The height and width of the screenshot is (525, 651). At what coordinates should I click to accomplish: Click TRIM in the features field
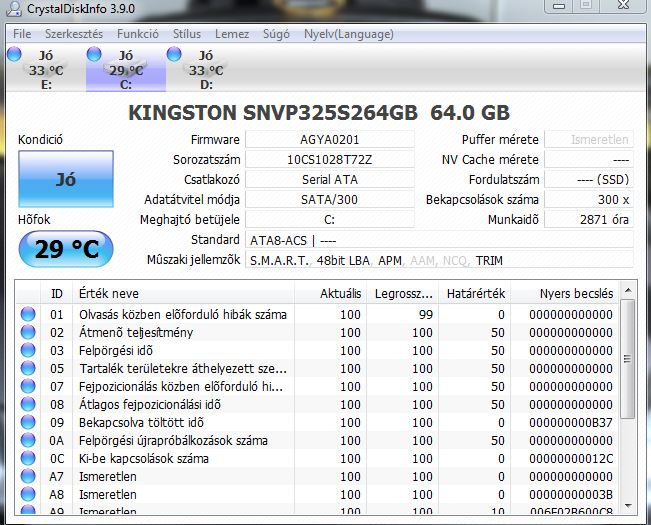[489, 260]
